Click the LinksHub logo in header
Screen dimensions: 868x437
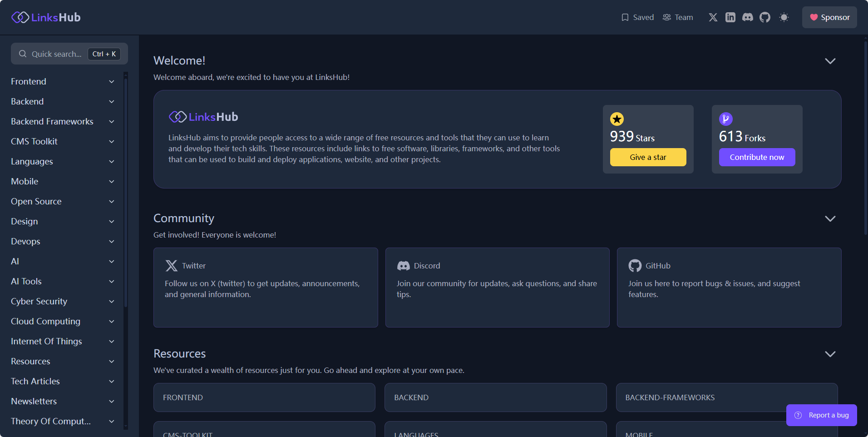(46, 17)
